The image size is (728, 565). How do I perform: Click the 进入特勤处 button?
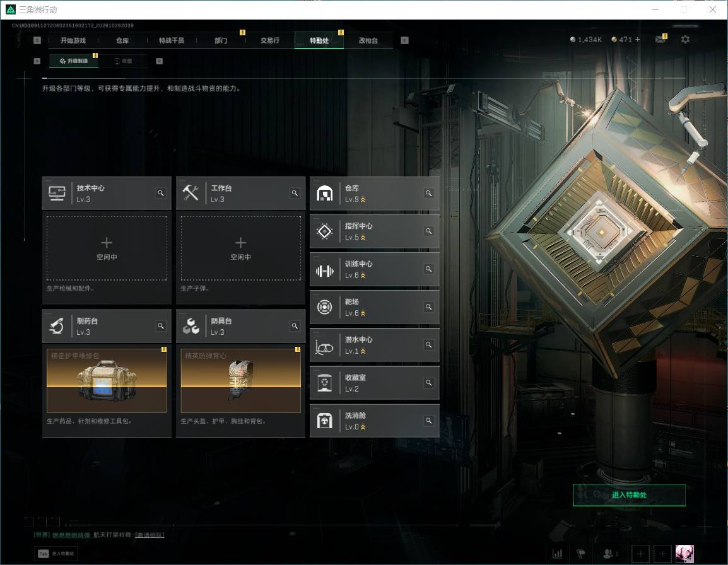click(629, 495)
